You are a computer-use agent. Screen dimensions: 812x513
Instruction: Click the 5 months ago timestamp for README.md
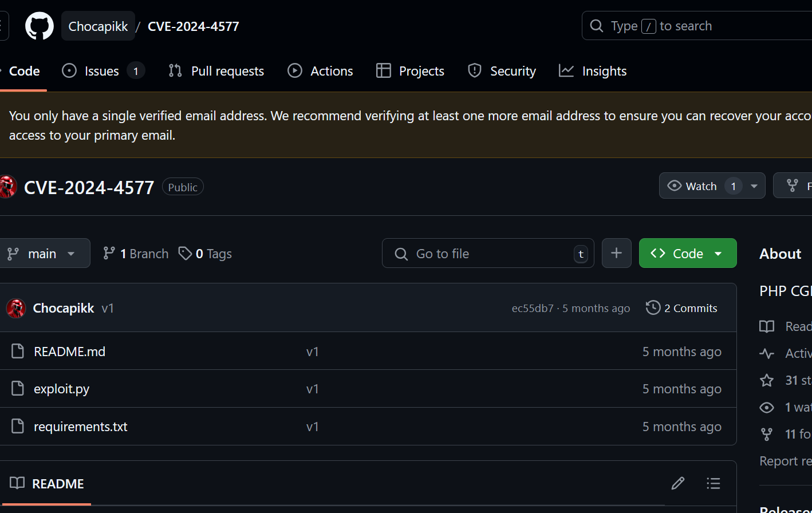pyautogui.click(x=682, y=352)
